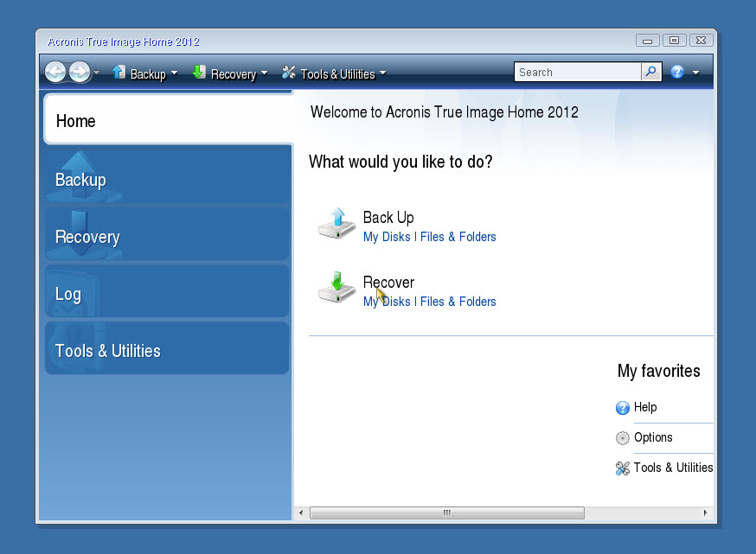The width and height of the screenshot is (756, 554).
Task: Click the green Recovery toolbar icon
Action: click(x=199, y=73)
